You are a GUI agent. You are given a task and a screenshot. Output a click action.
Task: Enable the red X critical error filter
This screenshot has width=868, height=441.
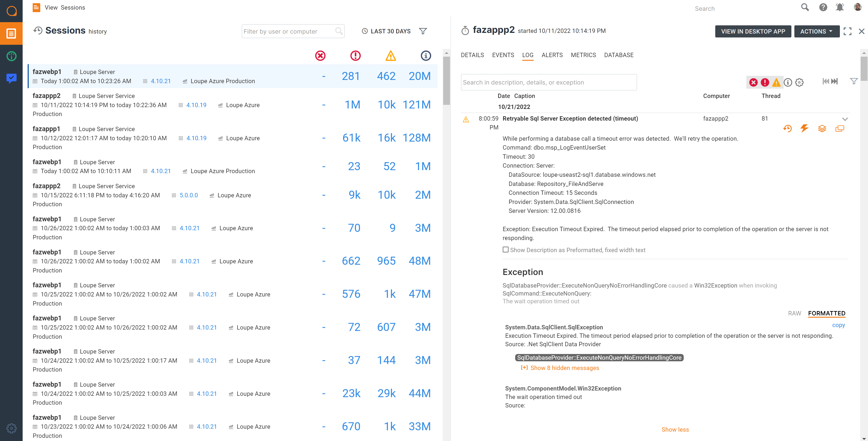753,82
